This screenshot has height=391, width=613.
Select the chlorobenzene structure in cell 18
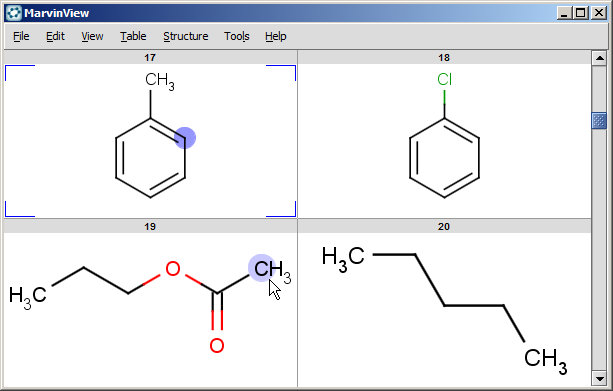click(445, 135)
